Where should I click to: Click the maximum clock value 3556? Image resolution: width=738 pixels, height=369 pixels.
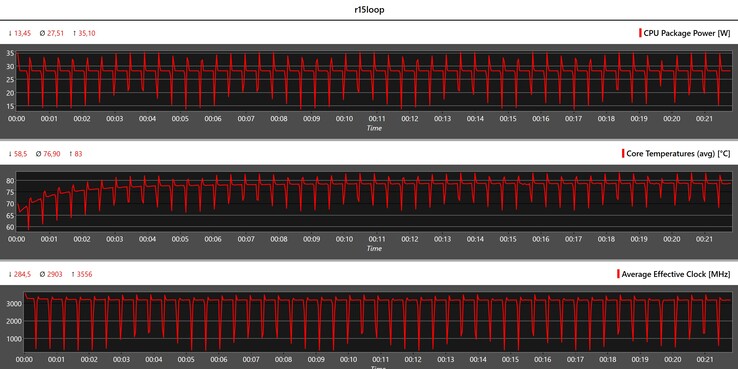(x=84, y=274)
